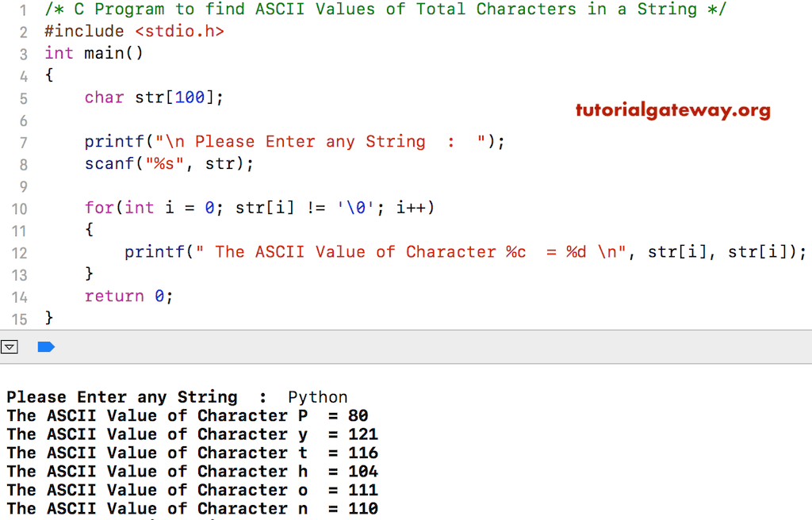This screenshot has height=520, width=812.
Task: Click the tutorialgateway.org watermark link
Action: coord(672,110)
